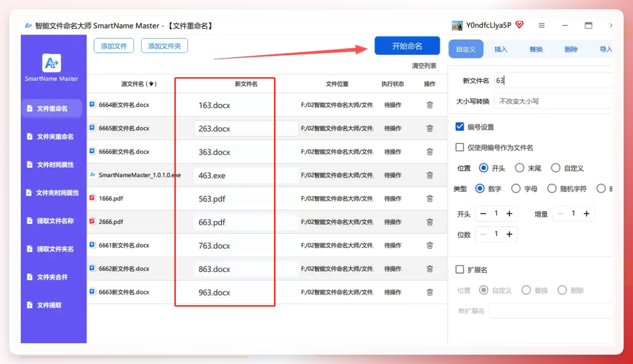The width and height of the screenshot is (633, 364).
Task: Open the 大小写转换 dropdown
Action: tap(553, 101)
